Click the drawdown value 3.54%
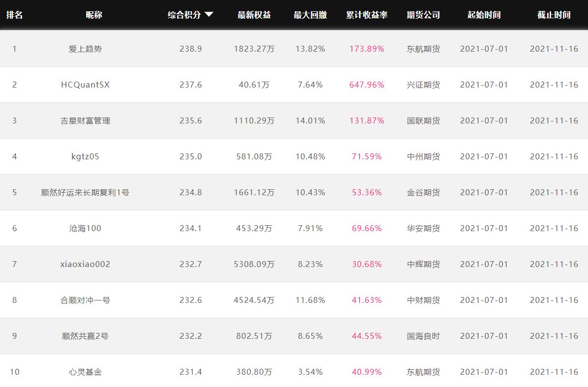This screenshot has width=588, height=387. 310,372
